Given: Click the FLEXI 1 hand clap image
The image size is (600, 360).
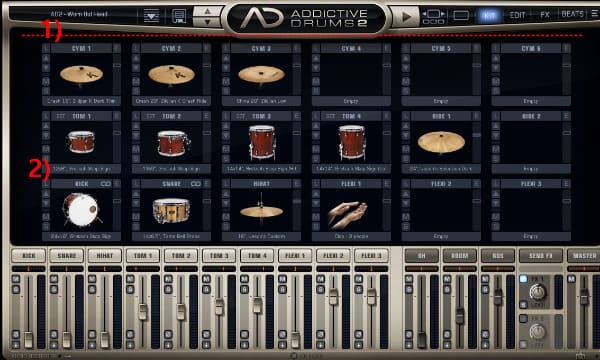Looking at the screenshot, I should (x=347, y=215).
